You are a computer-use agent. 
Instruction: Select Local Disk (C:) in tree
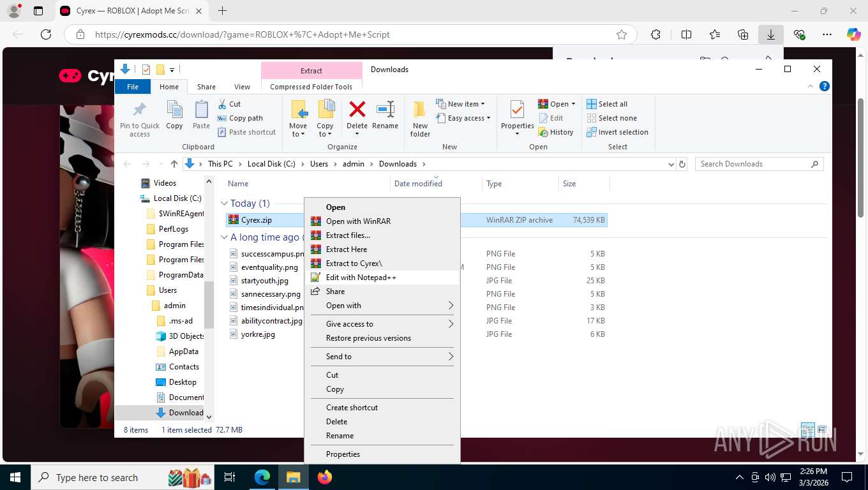pyautogui.click(x=177, y=198)
